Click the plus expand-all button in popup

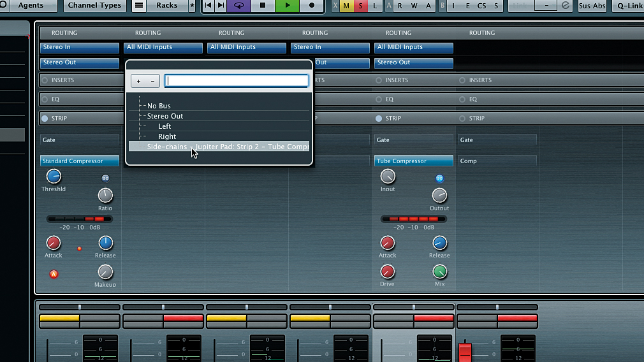pyautogui.click(x=138, y=82)
